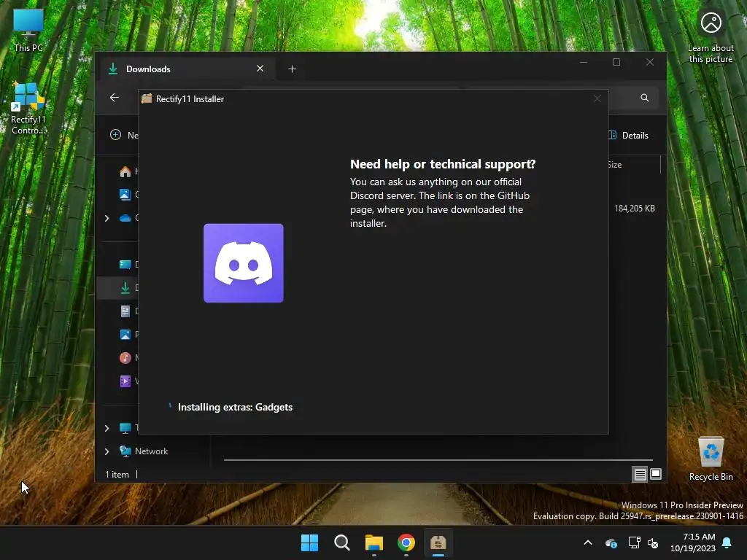
Task: Open the clock and date flyout
Action: 693,542
